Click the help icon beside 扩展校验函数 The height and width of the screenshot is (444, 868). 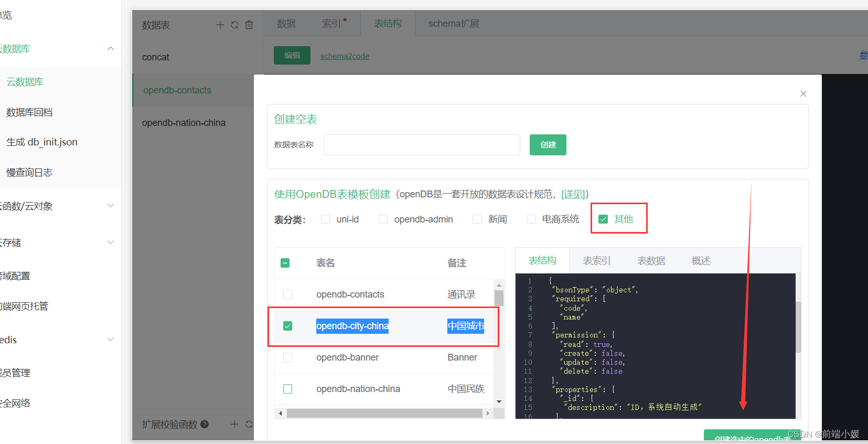[205, 424]
